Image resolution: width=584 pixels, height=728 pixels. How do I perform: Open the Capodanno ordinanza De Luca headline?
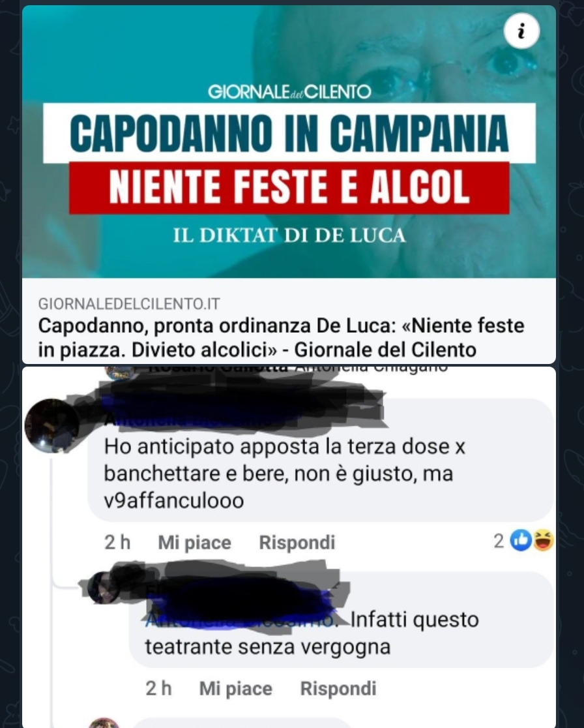tap(281, 337)
